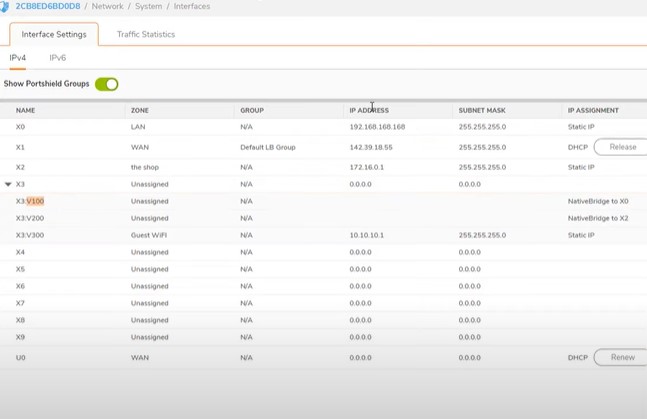Switch to Traffic Statistics tab
This screenshot has width=647, height=419.
point(145,34)
